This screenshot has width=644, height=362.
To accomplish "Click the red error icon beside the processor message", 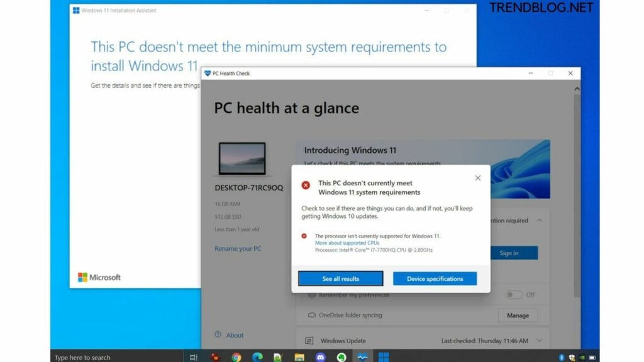I will tap(304, 236).
